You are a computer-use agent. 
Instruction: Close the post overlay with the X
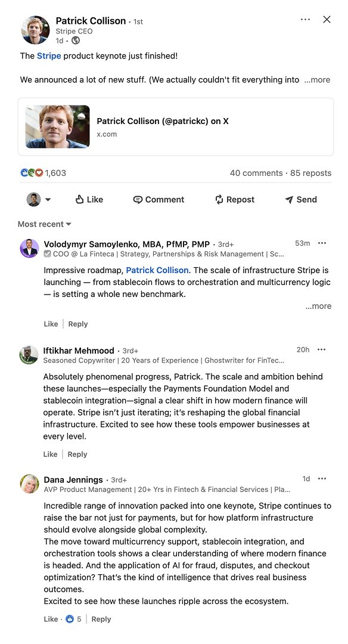[327, 19]
